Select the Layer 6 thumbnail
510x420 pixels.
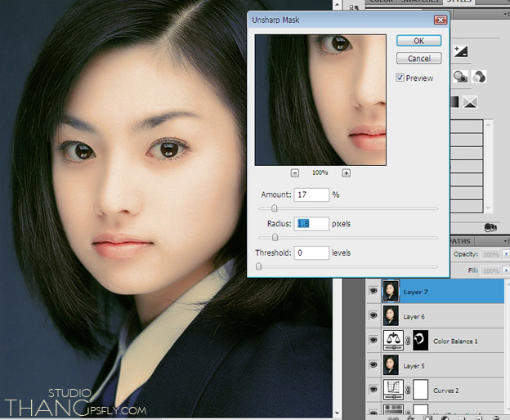[391, 315]
